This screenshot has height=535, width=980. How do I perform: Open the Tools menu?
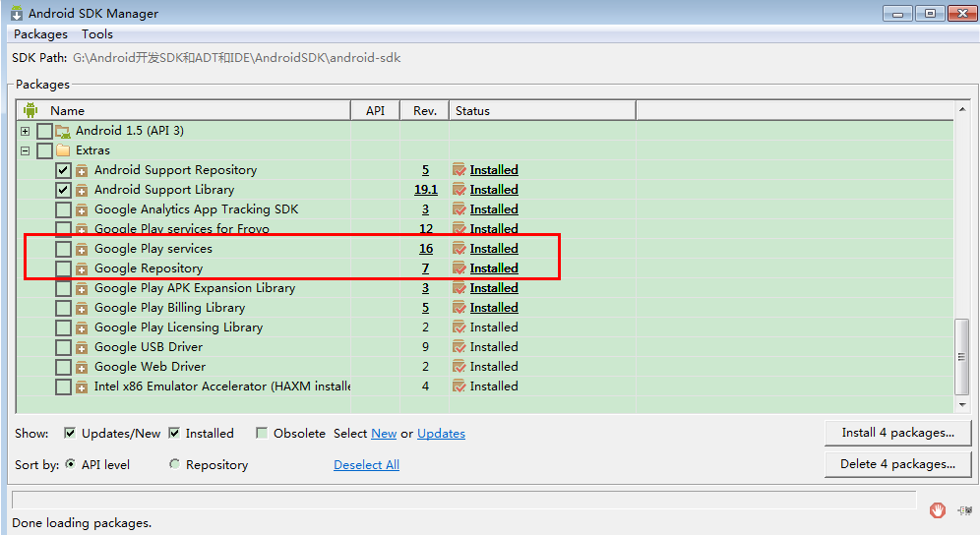point(96,34)
